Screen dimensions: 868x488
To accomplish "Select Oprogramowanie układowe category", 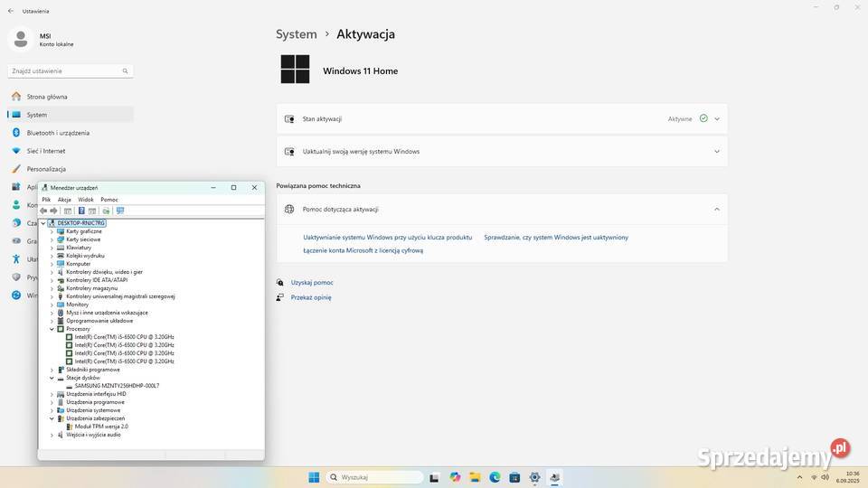I will click(x=99, y=320).
